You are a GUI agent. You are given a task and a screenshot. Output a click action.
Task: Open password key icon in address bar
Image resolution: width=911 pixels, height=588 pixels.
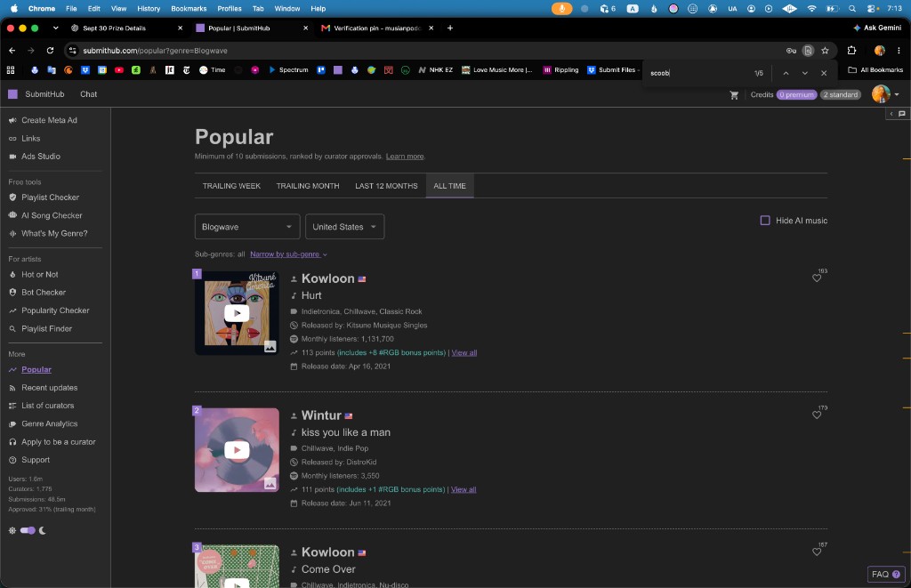click(791, 51)
